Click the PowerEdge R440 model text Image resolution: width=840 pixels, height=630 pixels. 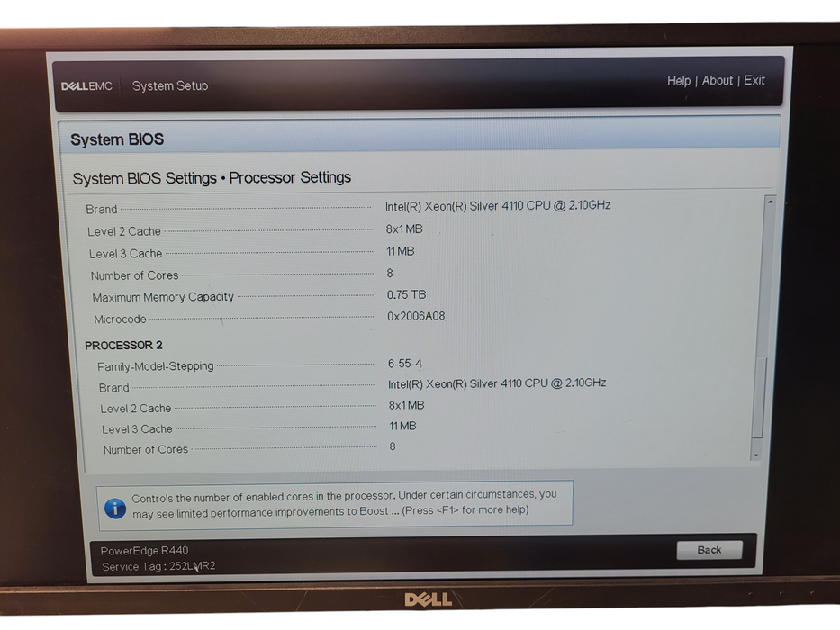pyautogui.click(x=144, y=550)
